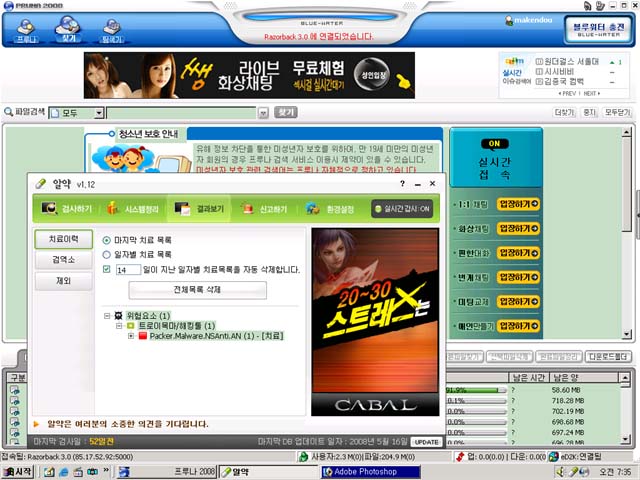This screenshot has height=480, width=640.
Task: Click the 파일검색 magnifier icon
Action: (8, 111)
